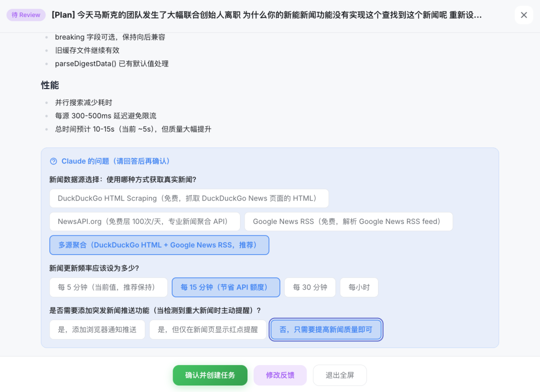Click the truncated [Plan] title text
This screenshot has width=540, height=392.
[x=266, y=15]
